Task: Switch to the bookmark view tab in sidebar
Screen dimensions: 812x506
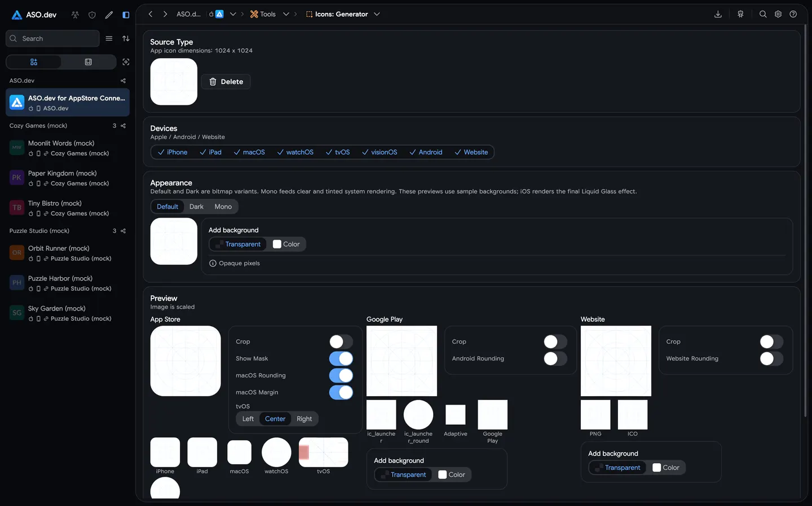Action: [88, 62]
